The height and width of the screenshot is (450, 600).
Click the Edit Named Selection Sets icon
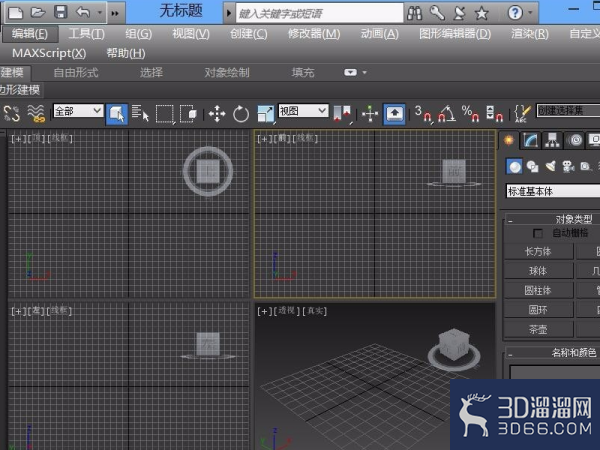pyautogui.click(x=522, y=114)
